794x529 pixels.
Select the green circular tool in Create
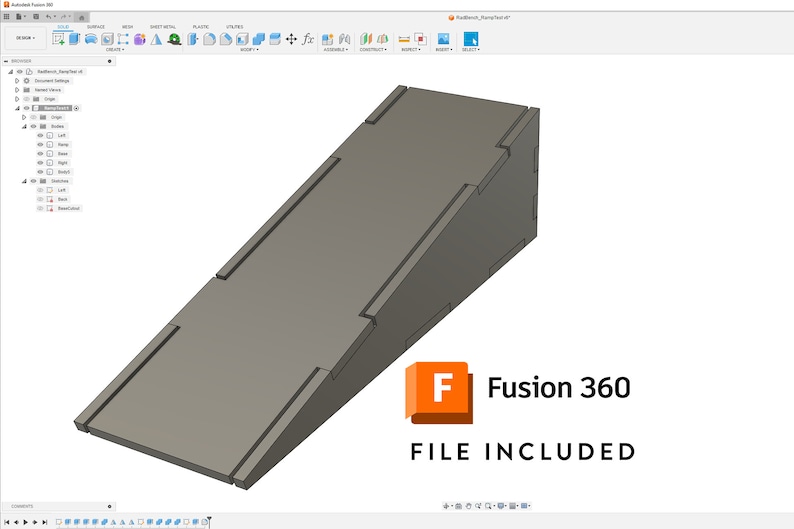pyautogui.click(x=174, y=39)
